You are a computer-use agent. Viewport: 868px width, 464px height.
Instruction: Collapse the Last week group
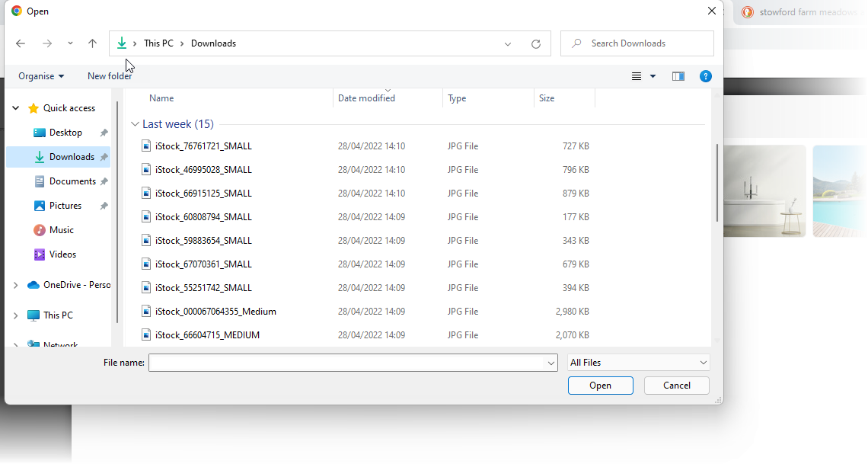[x=135, y=124]
